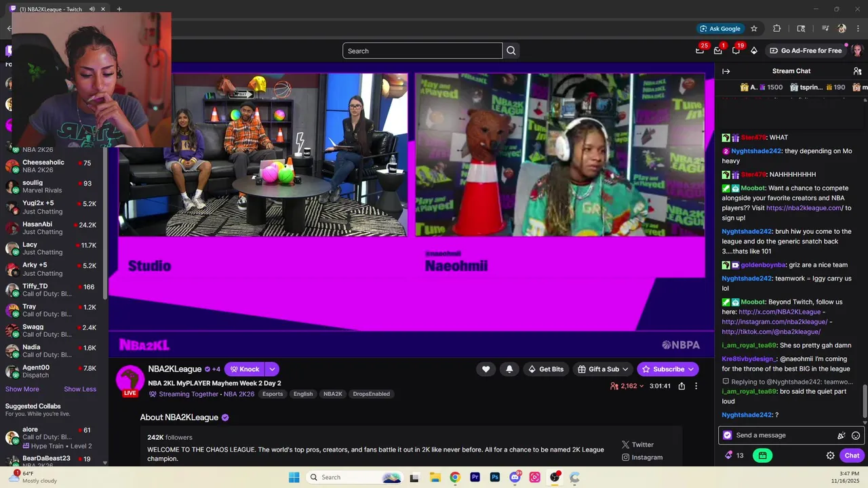Screen dimensions: 868x488
Task: Launch Photoshop from taskbar
Action: pyautogui.click(x=495, y=477)
